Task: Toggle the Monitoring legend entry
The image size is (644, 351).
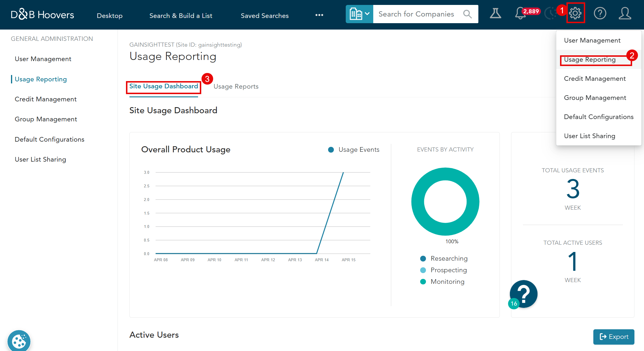Action: (442, 281)
